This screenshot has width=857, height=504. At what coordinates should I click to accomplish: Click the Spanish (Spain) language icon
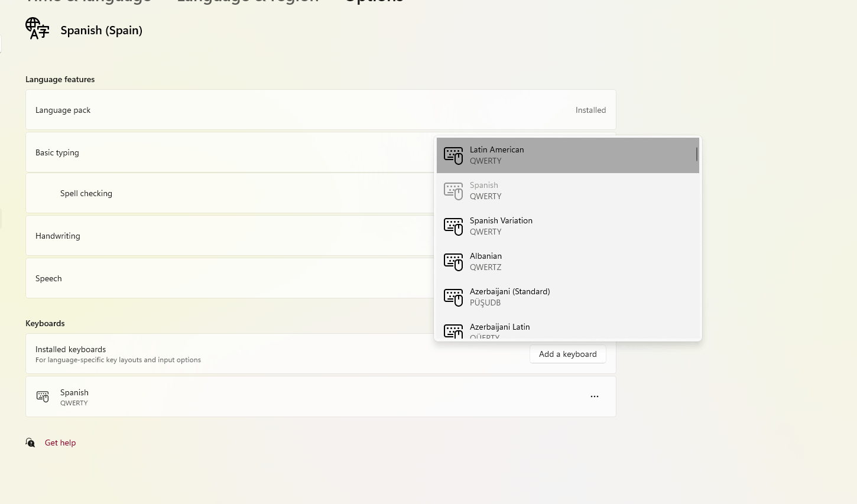coord(37,28)
